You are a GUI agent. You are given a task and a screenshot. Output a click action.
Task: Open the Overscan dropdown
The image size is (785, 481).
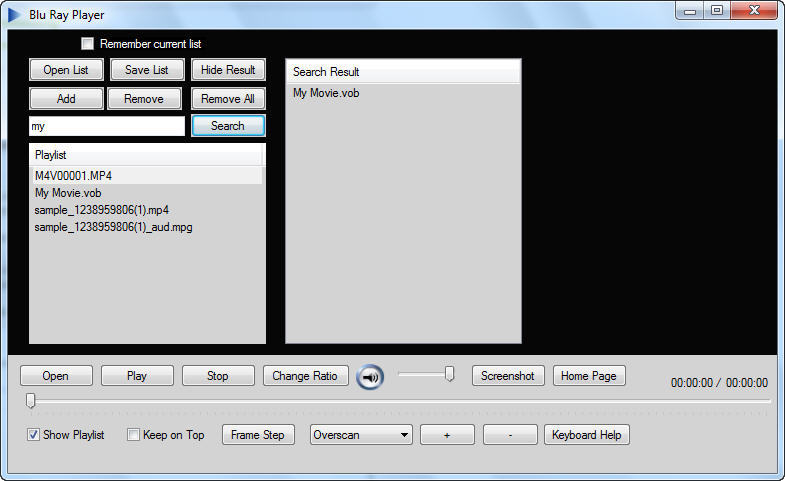tap(361, 435)
